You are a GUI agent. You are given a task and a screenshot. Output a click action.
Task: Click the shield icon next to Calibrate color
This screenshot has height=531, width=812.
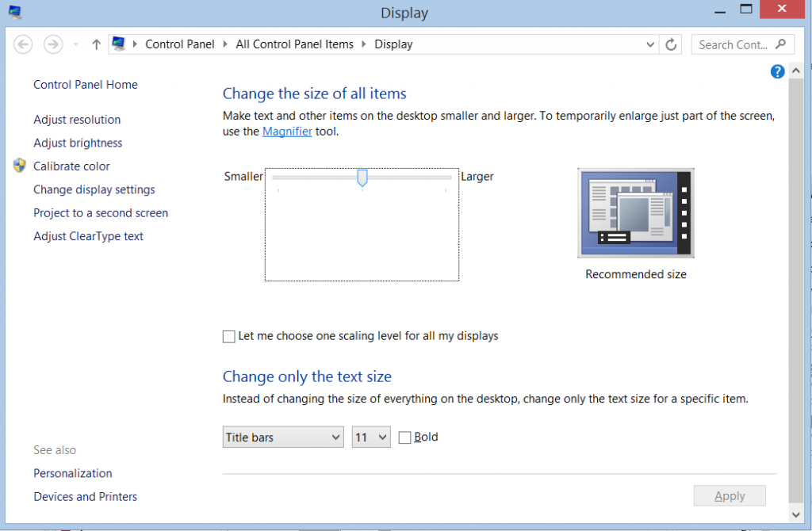[18, 166]
